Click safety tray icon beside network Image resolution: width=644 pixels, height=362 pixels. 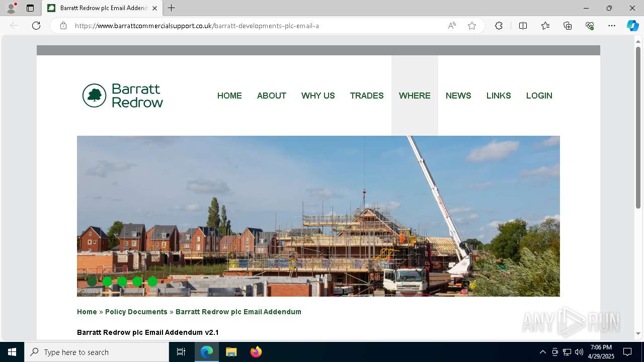(x=555, y=352)
